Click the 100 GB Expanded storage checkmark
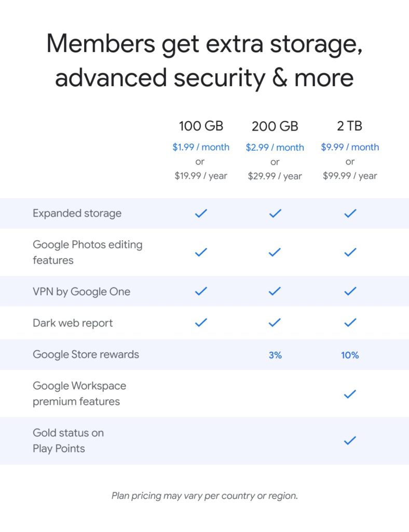The width and height of the screenshot is (409, 532). [201, 213]
